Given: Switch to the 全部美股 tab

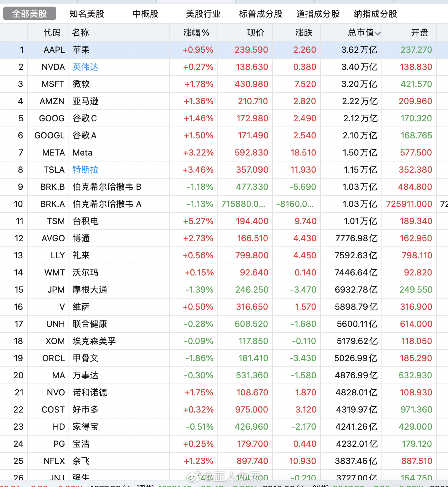Looking at the screenshot, I should pos(30,14).
